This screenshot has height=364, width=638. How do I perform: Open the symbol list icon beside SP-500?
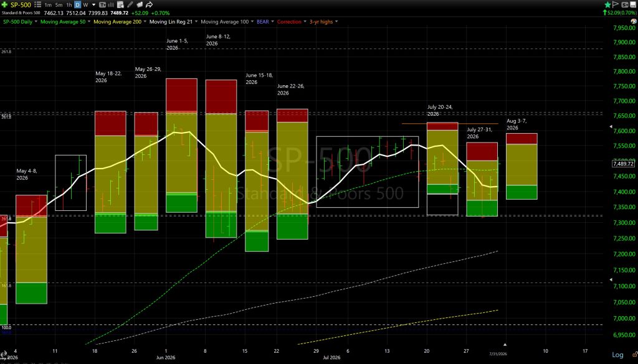[x=38, y=4]
